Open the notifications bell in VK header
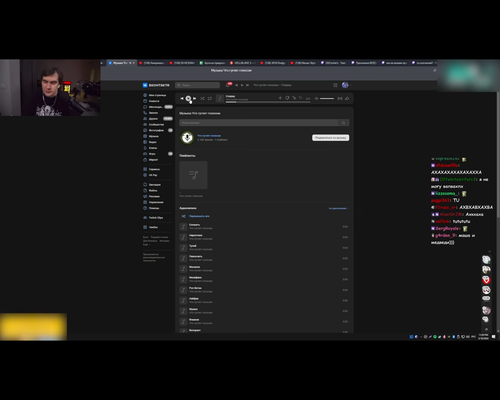 [x=228, y=85]
